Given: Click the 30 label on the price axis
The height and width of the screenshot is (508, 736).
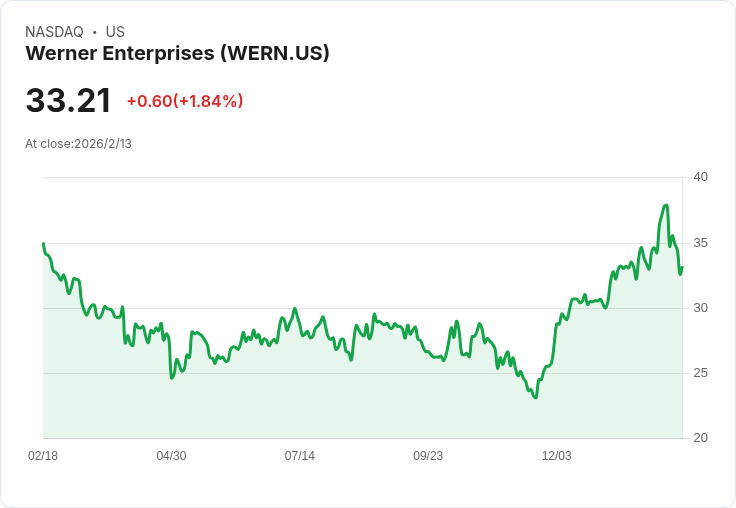Looking at the screenshot, I should click(x=700, y=308).
